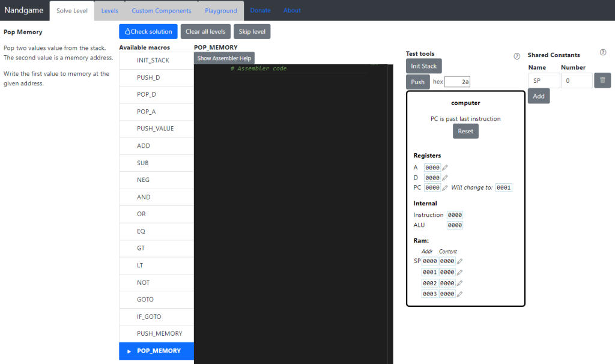Viewport: 615px width, 364px height.
Task: Click the Shared Constants help icon
Action: pyautogui.click(x=603, y=53)
